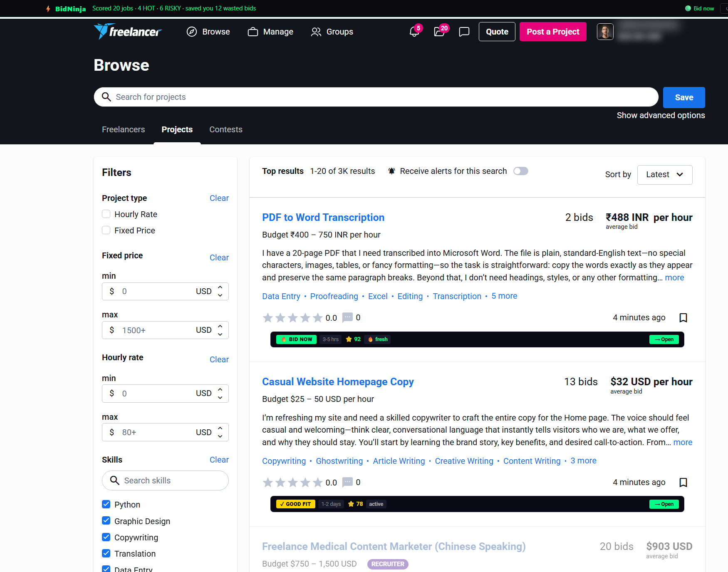This screenshot has width=728, height=572.
Task: Open the messages chat icon
Action: click(464, 32)
